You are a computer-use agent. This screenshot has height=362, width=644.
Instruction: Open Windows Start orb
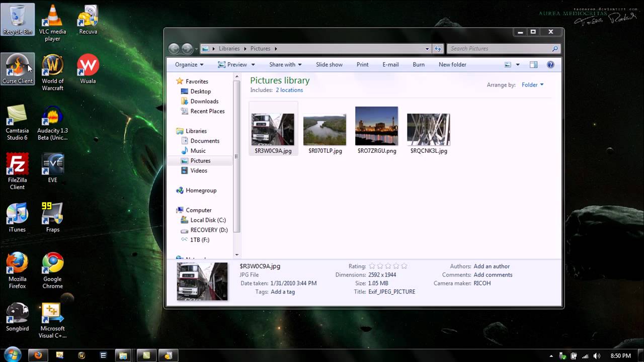(12, 355)
